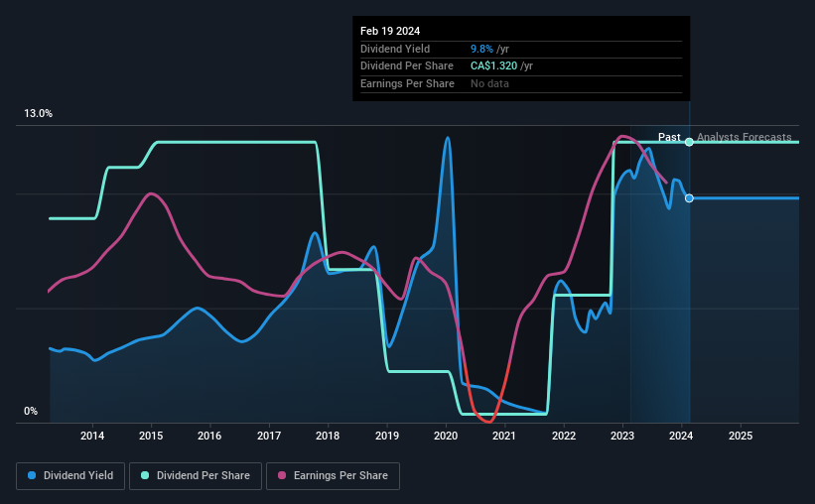Viewport: 815px width, 504px height.
Task: Click the 13.0% y-axis label
Action: click(x=38, y=114)
